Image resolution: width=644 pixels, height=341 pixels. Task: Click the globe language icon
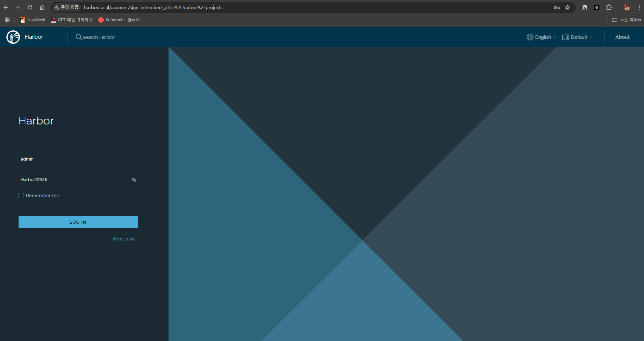tap(530, 37)
